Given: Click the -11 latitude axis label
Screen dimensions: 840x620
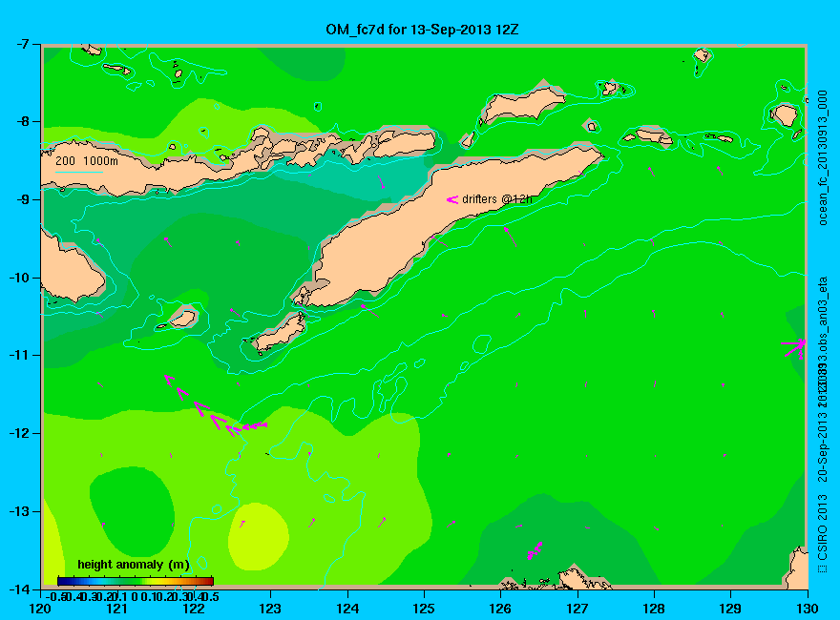Looking at the screenshot, I should tap(19, 356).
